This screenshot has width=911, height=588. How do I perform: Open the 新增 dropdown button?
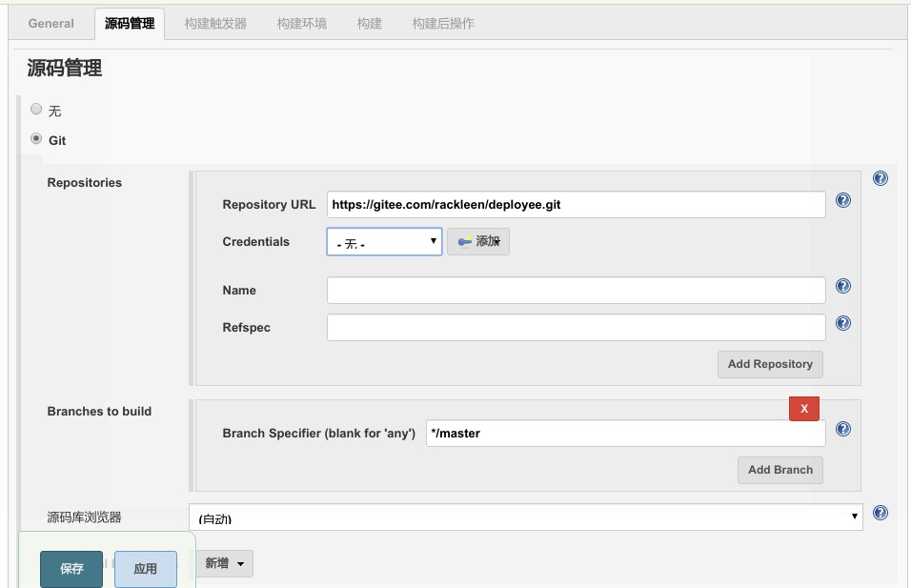coord(224,564)
